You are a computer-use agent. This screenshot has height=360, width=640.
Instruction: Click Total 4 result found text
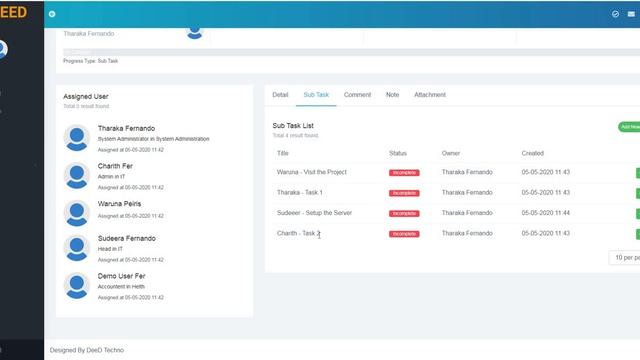[x=295, y=136]
